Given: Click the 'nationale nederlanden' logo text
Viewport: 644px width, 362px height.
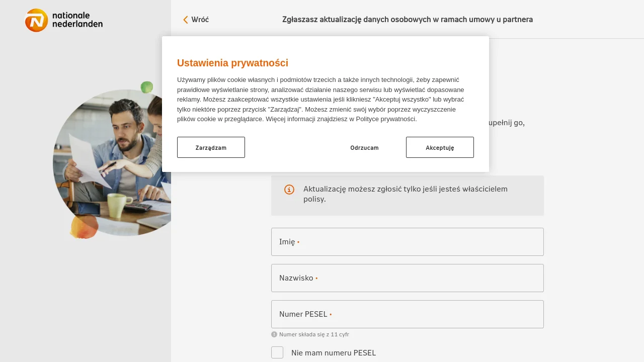Looking at the screenshot, I should point(77,20).
